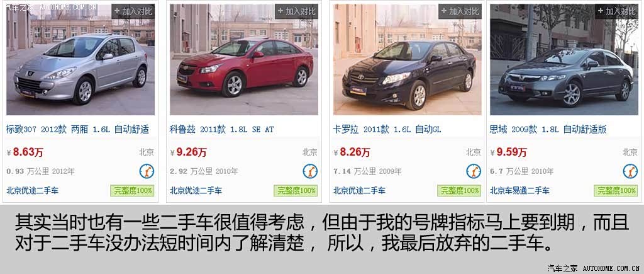Open the red Chevrolet Cruze photo
644x274 pixels.
pos(244,60)
